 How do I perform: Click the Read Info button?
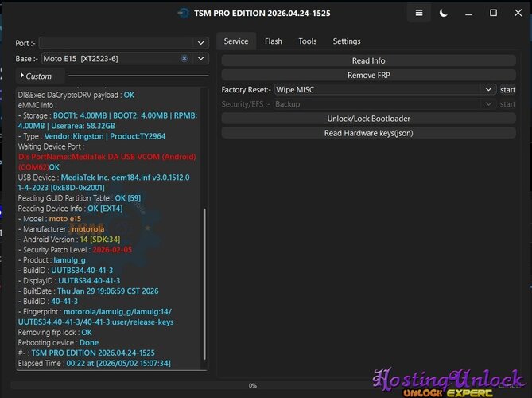[368, 60]
